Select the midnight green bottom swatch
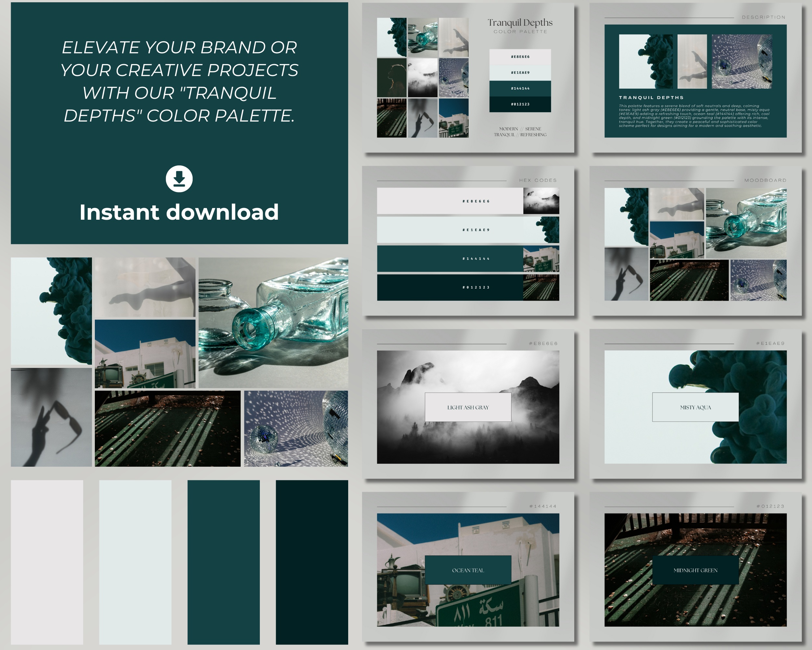812x650 pixels. (x=312, y=562)
